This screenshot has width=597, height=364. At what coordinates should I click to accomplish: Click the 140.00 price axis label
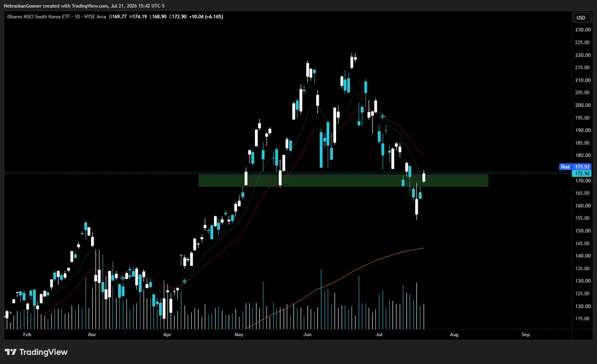pos(583,256)
